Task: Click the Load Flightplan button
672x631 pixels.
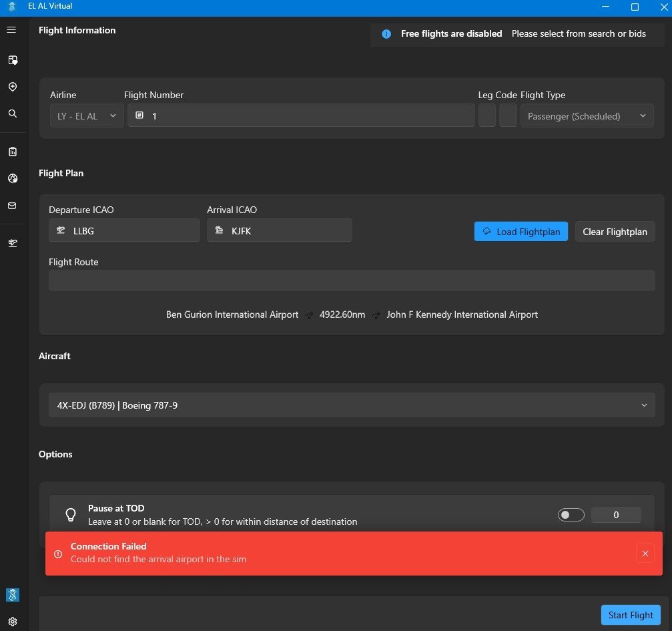Action: point(521,232)
